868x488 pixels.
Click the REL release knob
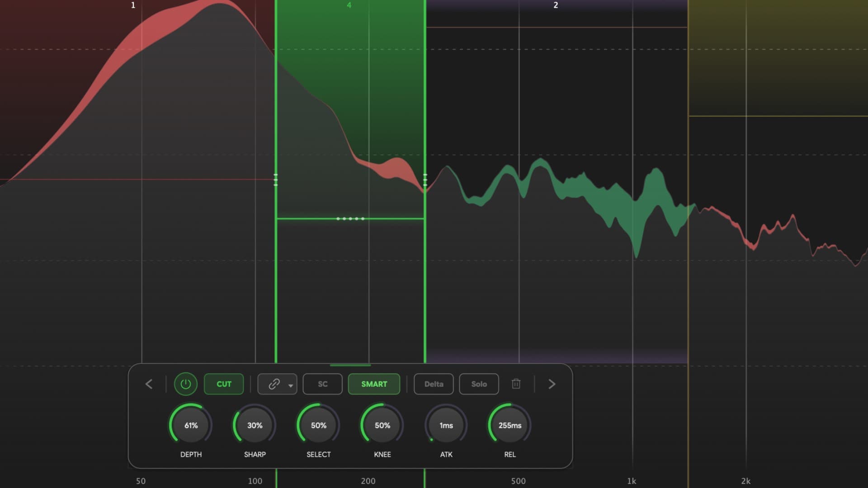click(x=509, y=425)
